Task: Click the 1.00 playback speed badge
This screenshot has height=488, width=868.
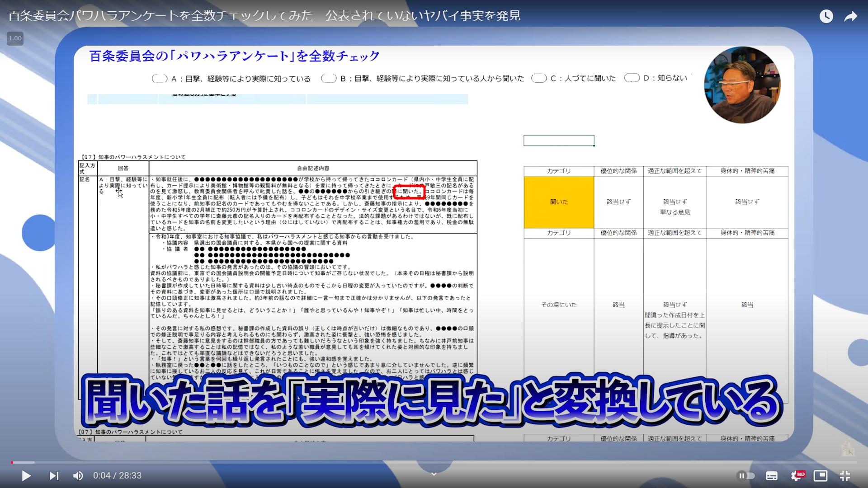Action: click(15, 38)
